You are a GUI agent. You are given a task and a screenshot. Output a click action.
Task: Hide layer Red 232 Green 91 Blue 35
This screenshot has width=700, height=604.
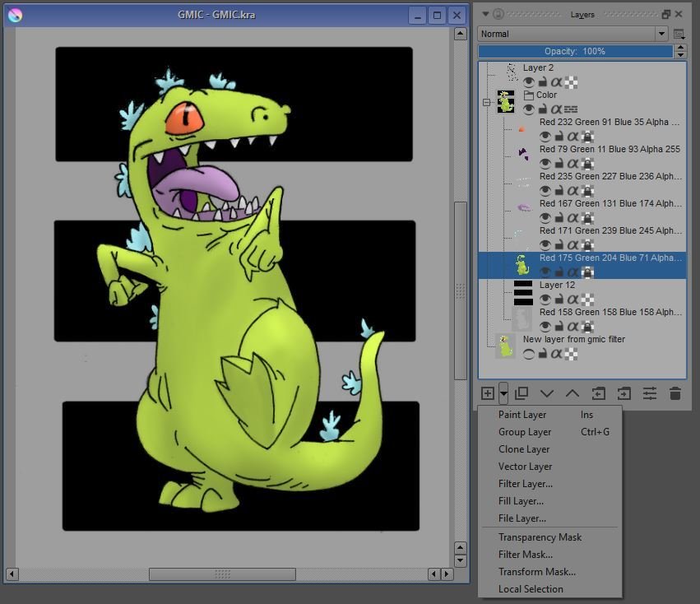(545, 137)
